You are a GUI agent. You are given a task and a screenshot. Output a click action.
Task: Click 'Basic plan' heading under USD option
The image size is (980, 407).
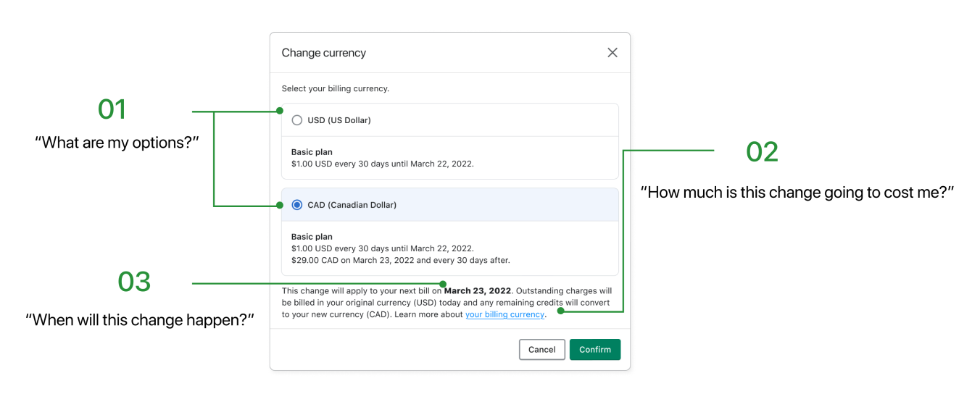coord(312,152)
